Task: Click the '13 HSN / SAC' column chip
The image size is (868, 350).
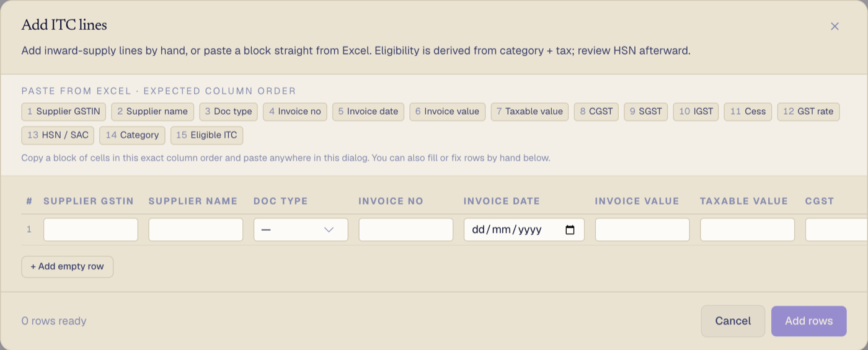Action: click(58, 135)
